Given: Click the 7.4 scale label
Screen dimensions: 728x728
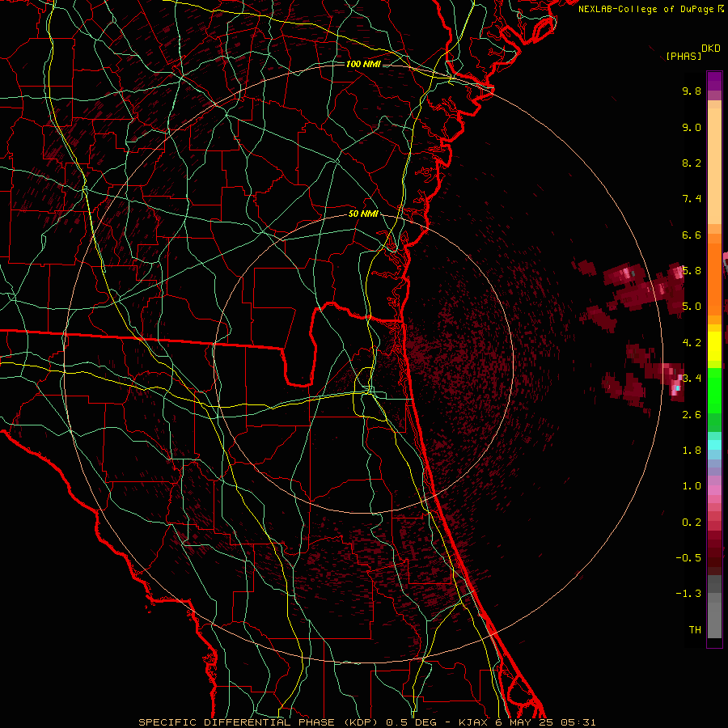Looking at the screenshot, I should (692, 199).
